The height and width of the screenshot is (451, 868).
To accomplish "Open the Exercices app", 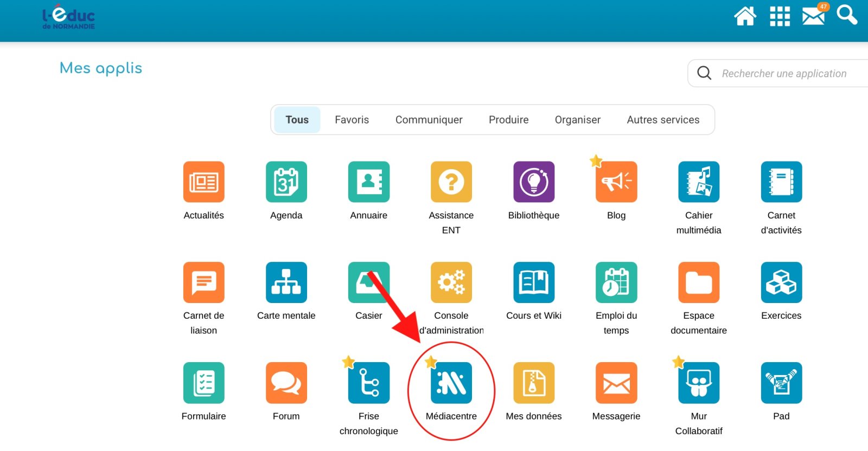I will coord(781,282).
